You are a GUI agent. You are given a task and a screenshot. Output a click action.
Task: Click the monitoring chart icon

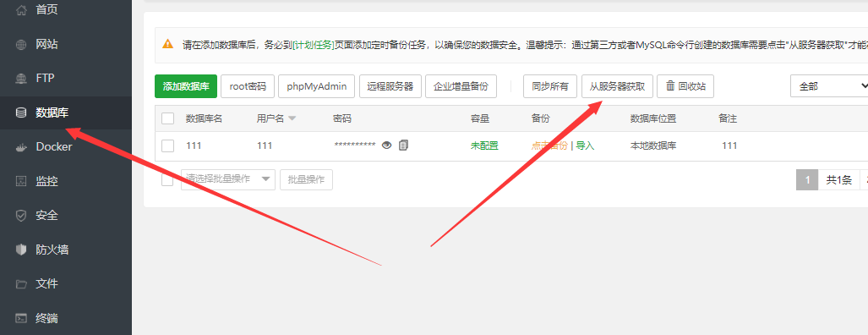pos(21,182)
